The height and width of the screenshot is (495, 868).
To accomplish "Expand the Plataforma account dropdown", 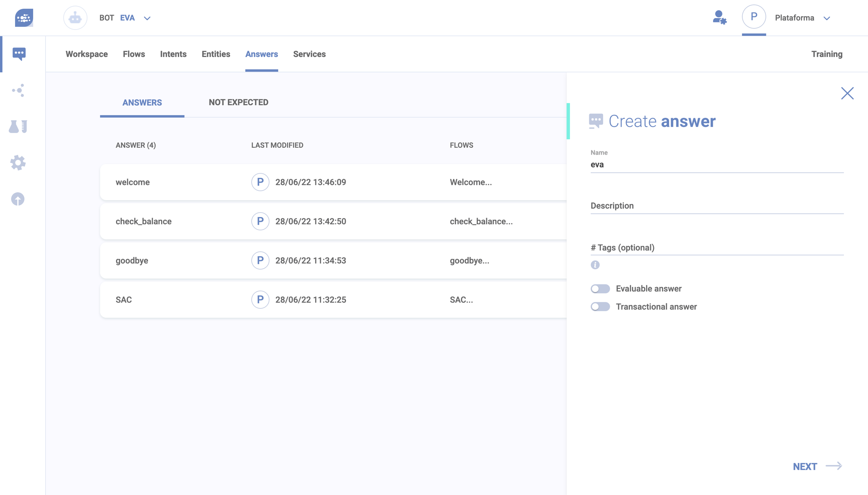I will pyautogui.click(x=827, y=18).
